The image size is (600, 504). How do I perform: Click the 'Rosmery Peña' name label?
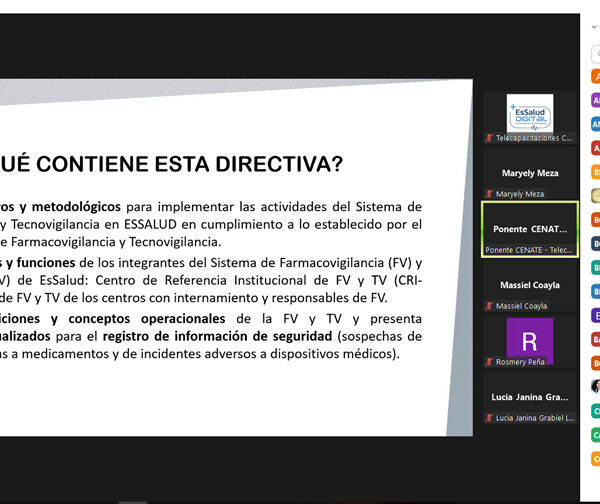coord(520,362)
